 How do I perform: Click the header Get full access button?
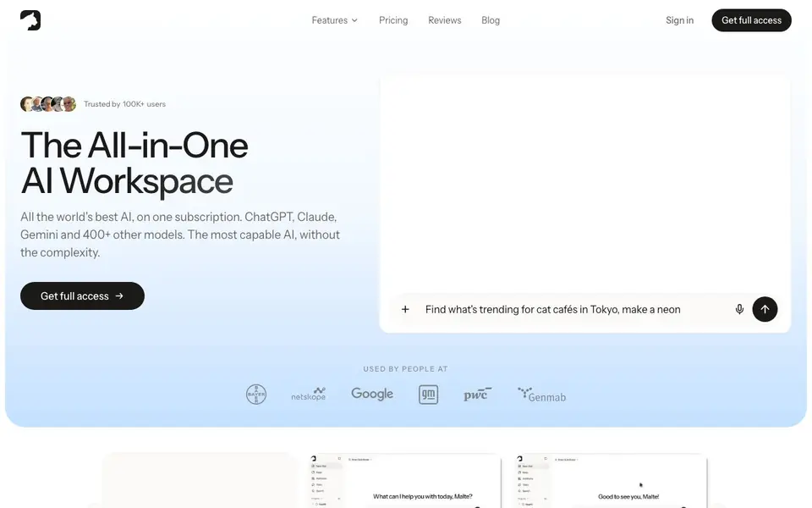point(751,20)
